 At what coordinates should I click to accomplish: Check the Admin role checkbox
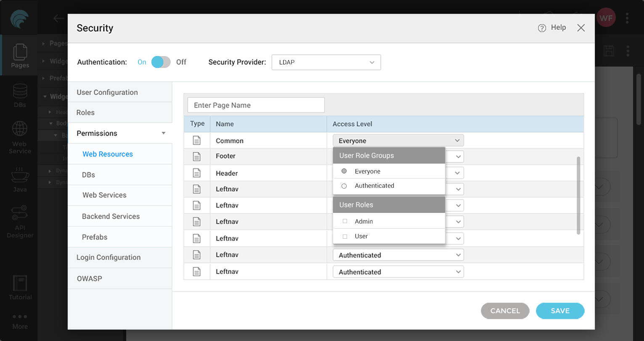pos(345,221)
